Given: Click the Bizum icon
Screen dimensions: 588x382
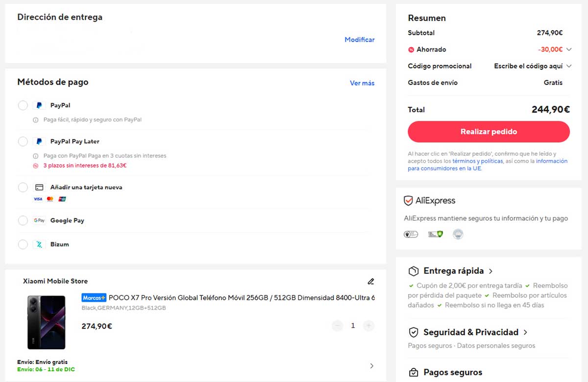Looking at the screenshot, I should pos(39,244).
